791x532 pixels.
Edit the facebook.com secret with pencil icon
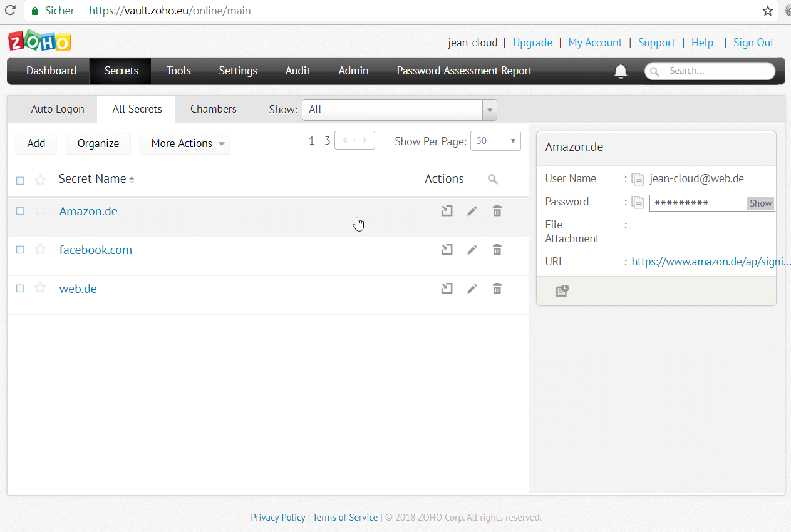click(472, 250)
